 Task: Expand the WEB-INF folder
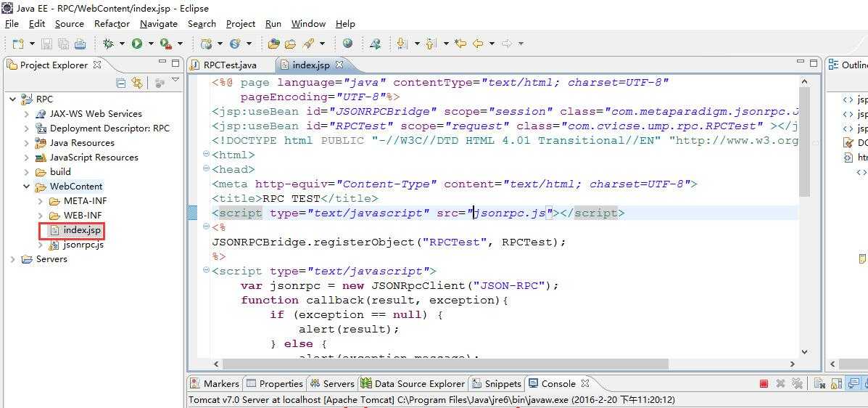[41, 215]
